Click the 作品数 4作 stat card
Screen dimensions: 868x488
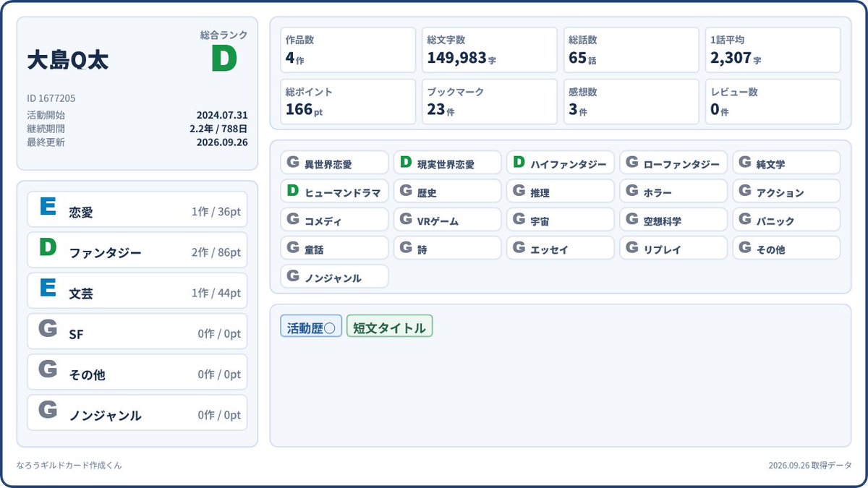point(348,50)
